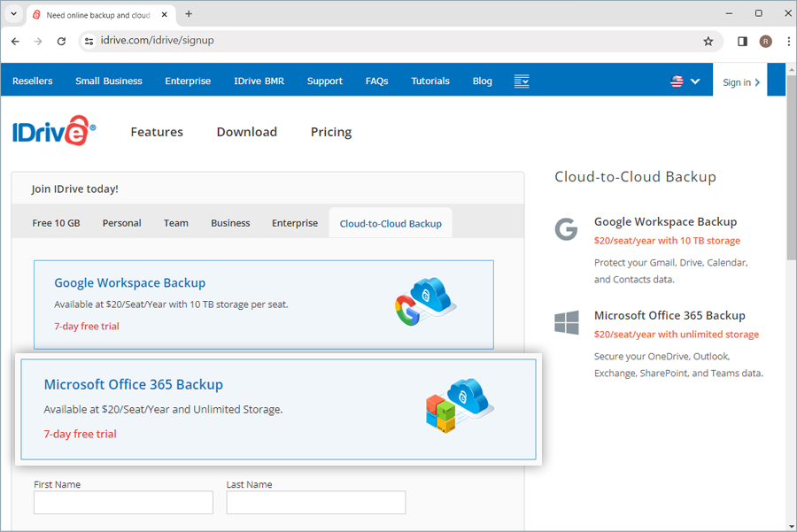Click the address bar URL
Screen dimensions: 797x532
157,41
